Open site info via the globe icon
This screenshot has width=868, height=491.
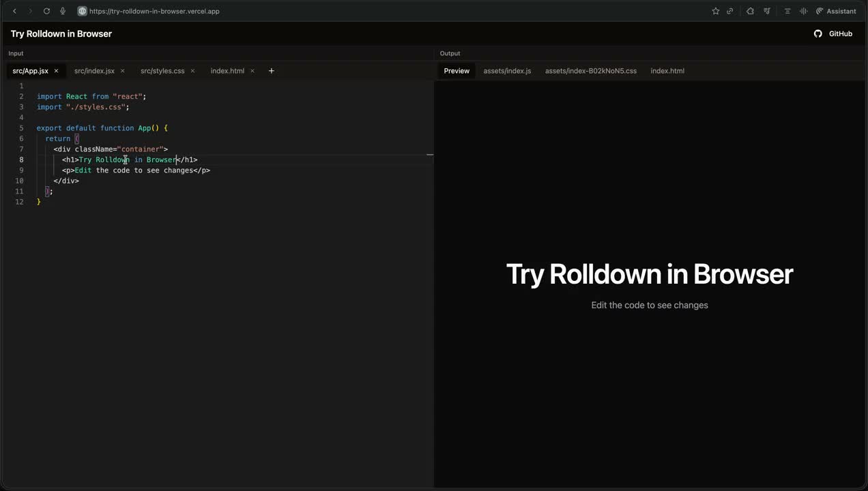tap(82, 11)
